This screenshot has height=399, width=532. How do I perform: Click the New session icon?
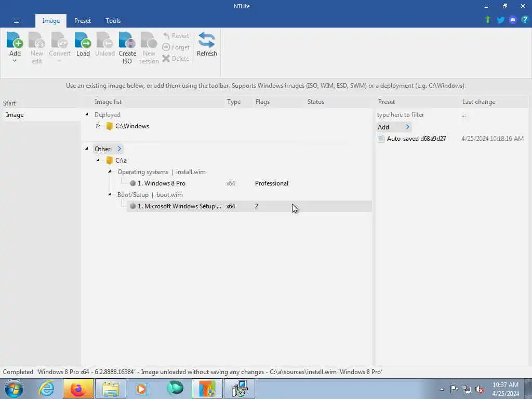(x=149, y=40)
